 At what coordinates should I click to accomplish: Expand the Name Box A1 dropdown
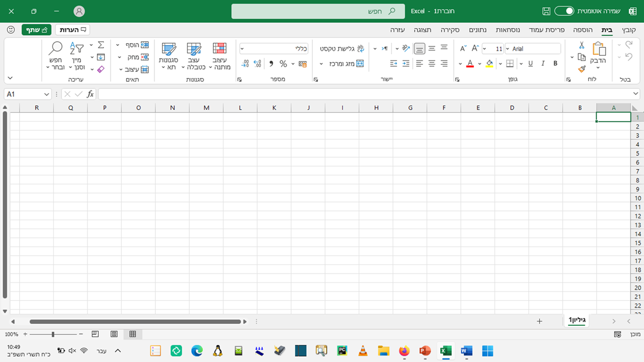tap(47, 94)
